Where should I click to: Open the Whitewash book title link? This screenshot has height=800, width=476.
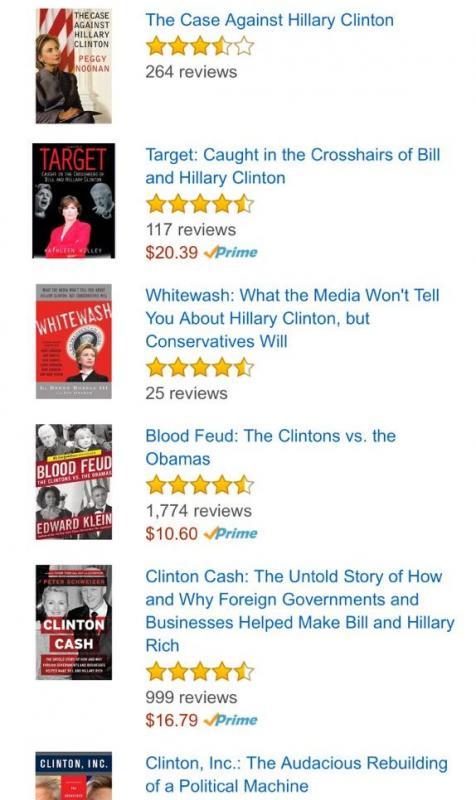pyautogui.click(x=292, y=318)
